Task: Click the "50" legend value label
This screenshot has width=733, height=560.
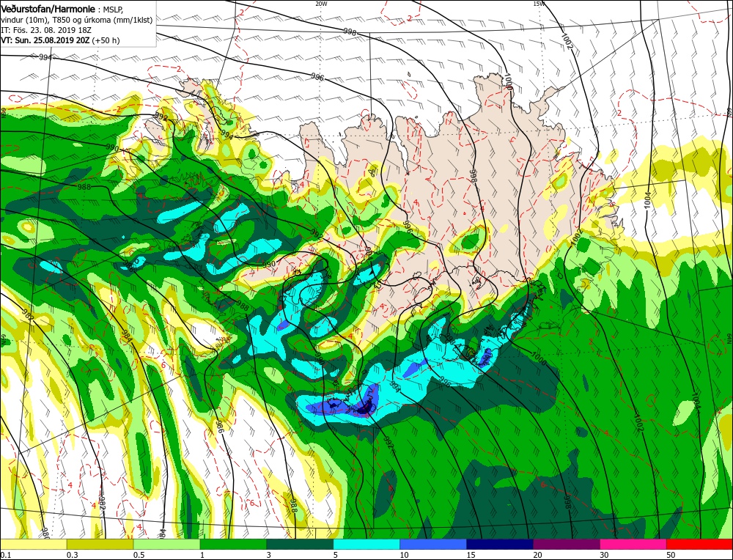Action: [671, 555]
